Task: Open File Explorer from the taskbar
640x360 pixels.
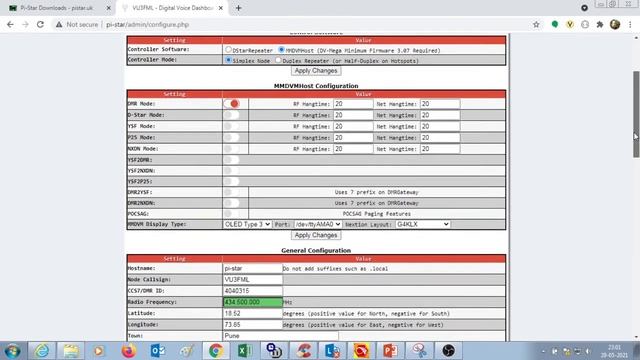Action: click(x=71, y=351)
